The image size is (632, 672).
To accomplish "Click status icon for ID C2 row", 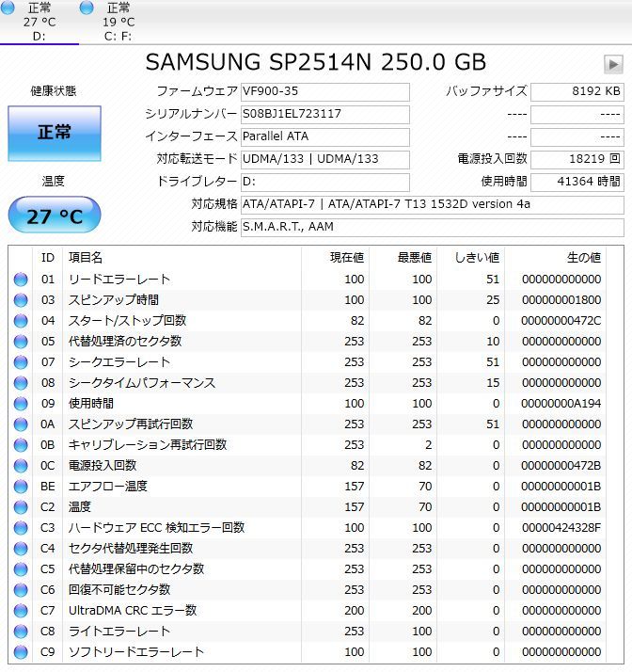I will pyautogui.click(x=21, y=507).
